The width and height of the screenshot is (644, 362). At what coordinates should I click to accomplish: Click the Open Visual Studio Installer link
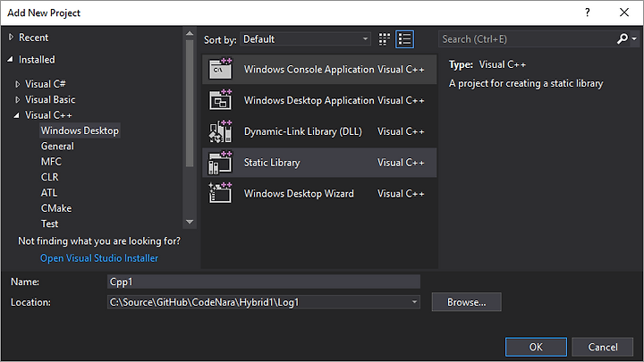99,258
